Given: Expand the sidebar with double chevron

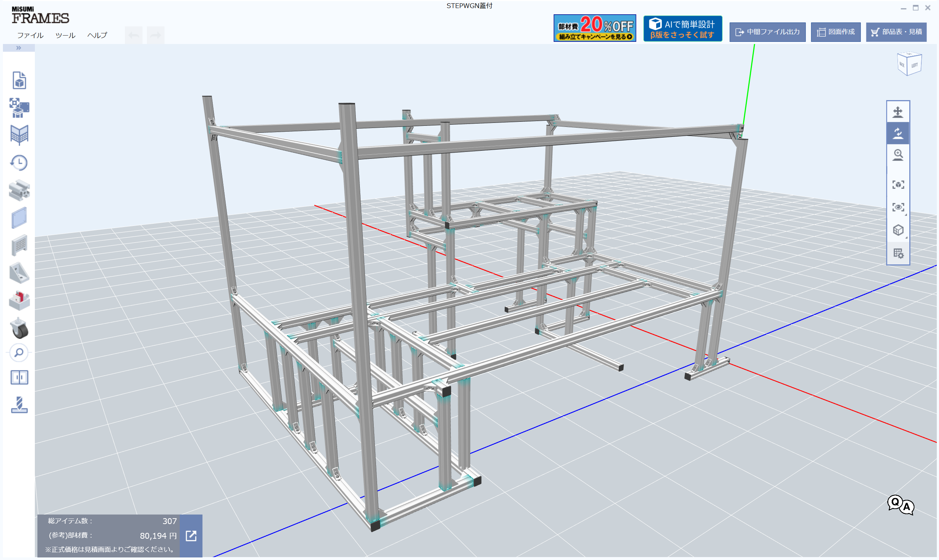Looking at the screenshot, I should pos(18,48).
